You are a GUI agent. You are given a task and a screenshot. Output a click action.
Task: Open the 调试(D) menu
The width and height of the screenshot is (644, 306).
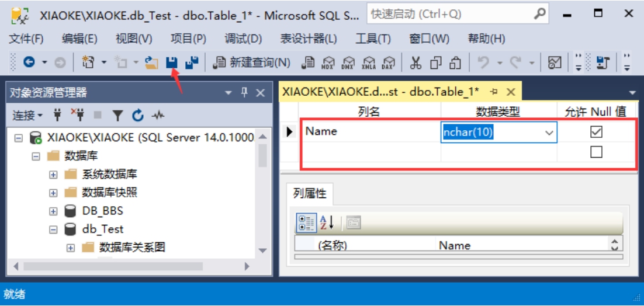(243, 39)
